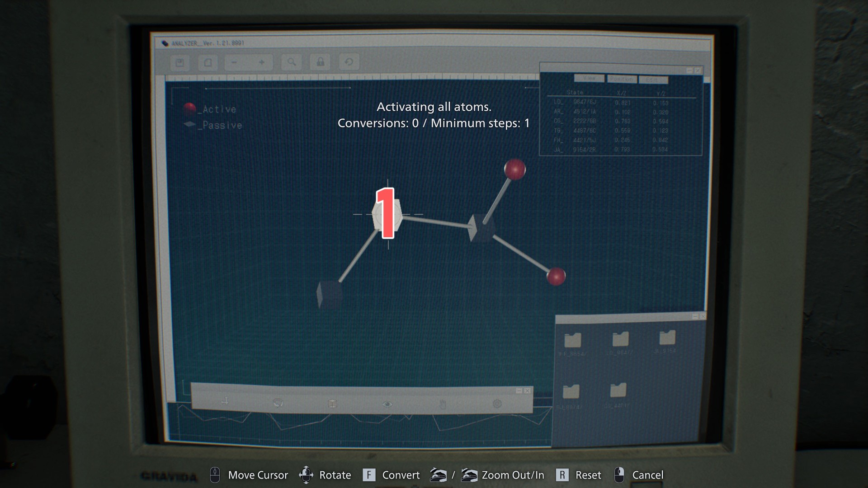Select the axis move tool icon
868x488 pixels.
coord(225,401)
